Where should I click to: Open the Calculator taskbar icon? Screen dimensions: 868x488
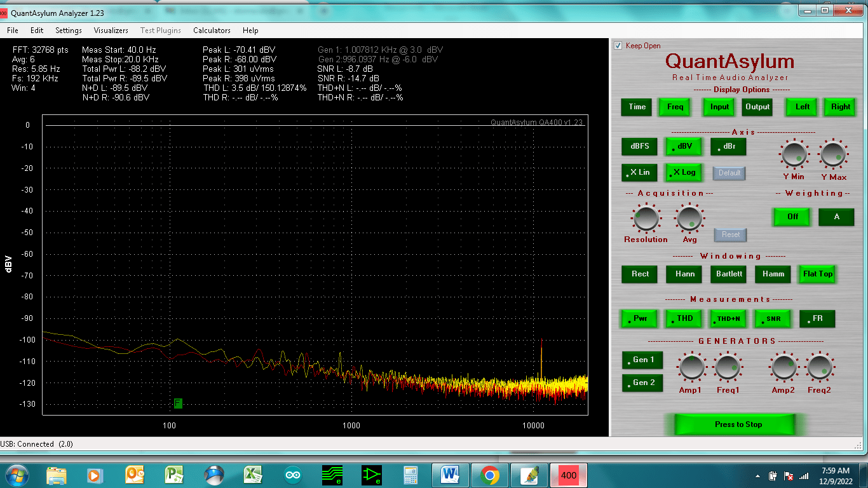pyautogui.click(x=410, y=475)
